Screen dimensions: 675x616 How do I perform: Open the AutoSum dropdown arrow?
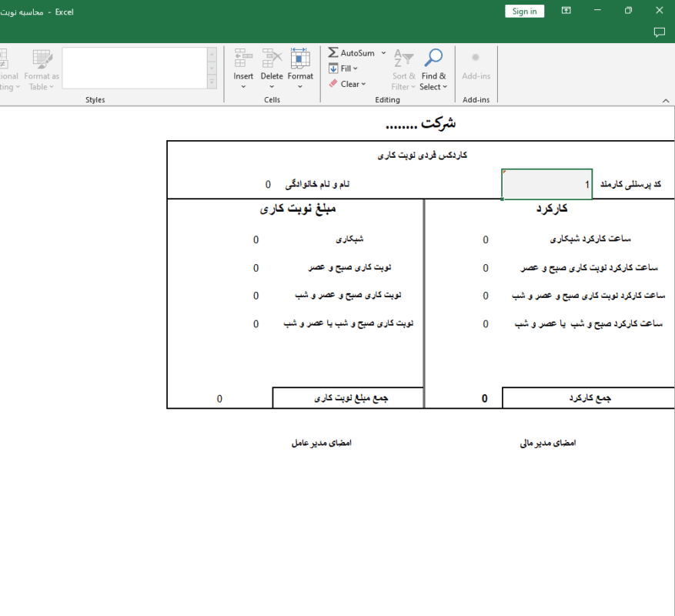pyautogui.click(x=383, y=53)
